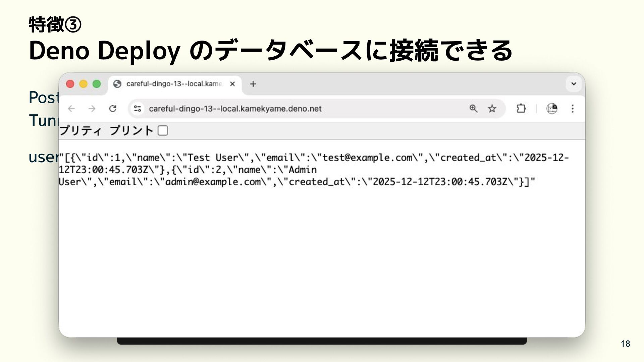Reload the page with refresh icon

tap(113, 109)
